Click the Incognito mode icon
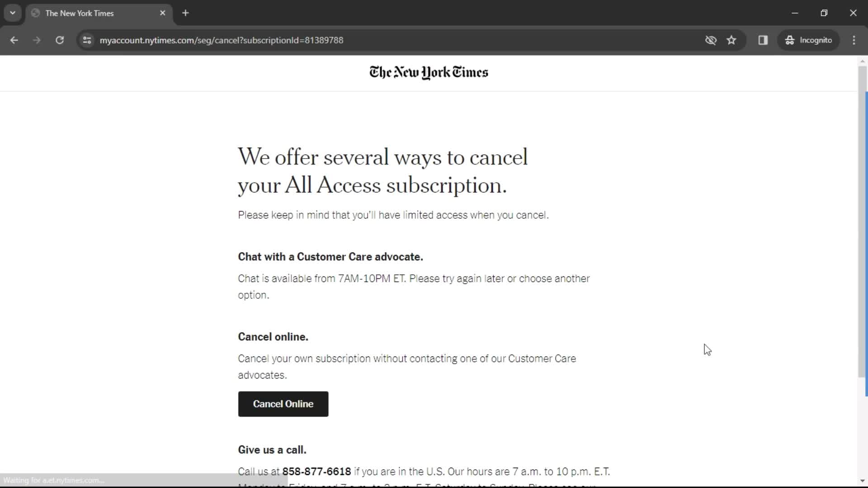This screenshot has width=868, height=488. [789, 40]
